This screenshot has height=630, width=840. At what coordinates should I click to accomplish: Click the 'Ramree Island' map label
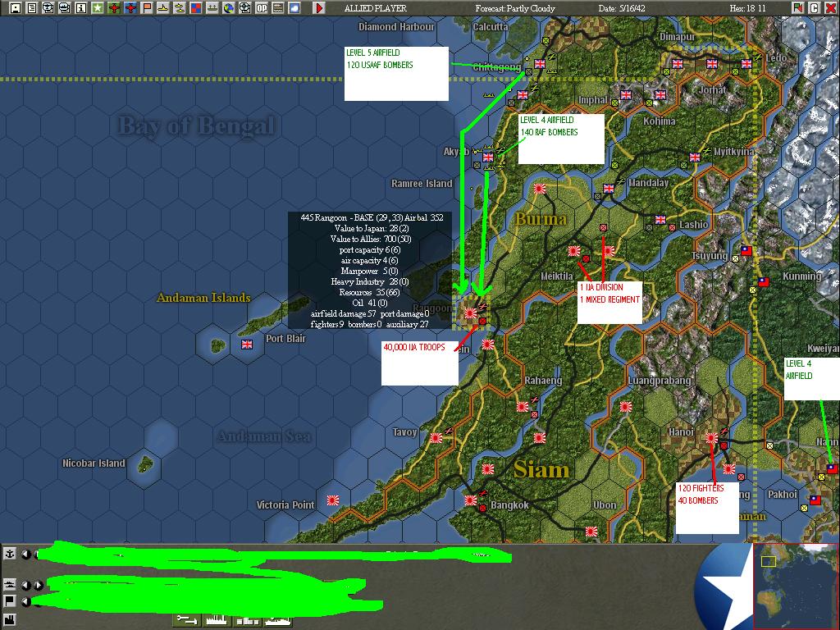tap(422, 183)
